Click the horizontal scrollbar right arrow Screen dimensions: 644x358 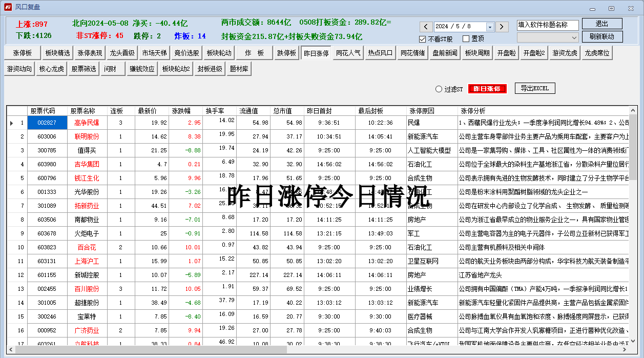624,349
